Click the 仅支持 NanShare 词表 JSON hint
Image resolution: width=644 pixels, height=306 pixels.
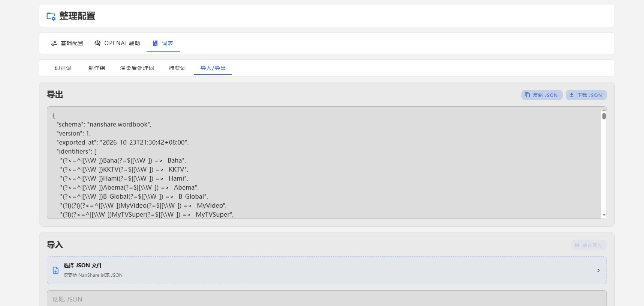pyautogui.click(x=93, y=275)
